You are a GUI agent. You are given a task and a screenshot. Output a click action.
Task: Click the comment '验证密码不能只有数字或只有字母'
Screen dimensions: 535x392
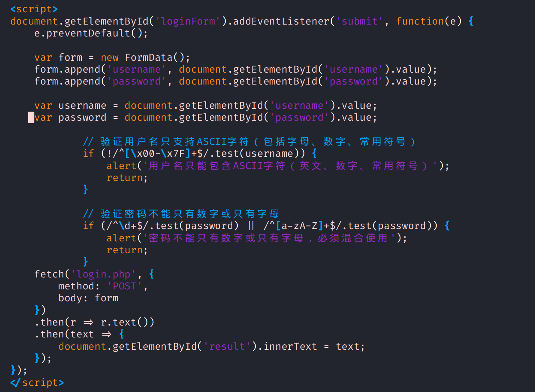(x=181, y=214)
